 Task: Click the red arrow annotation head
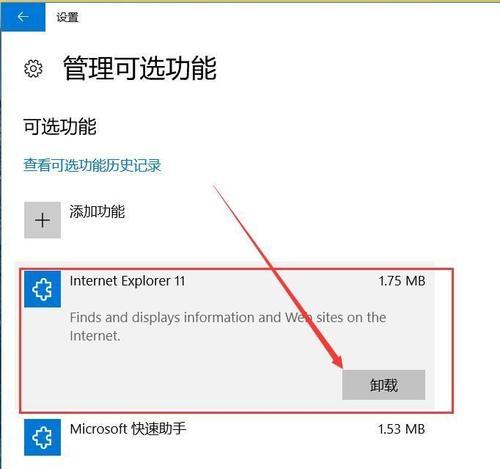tap(337, 359)
